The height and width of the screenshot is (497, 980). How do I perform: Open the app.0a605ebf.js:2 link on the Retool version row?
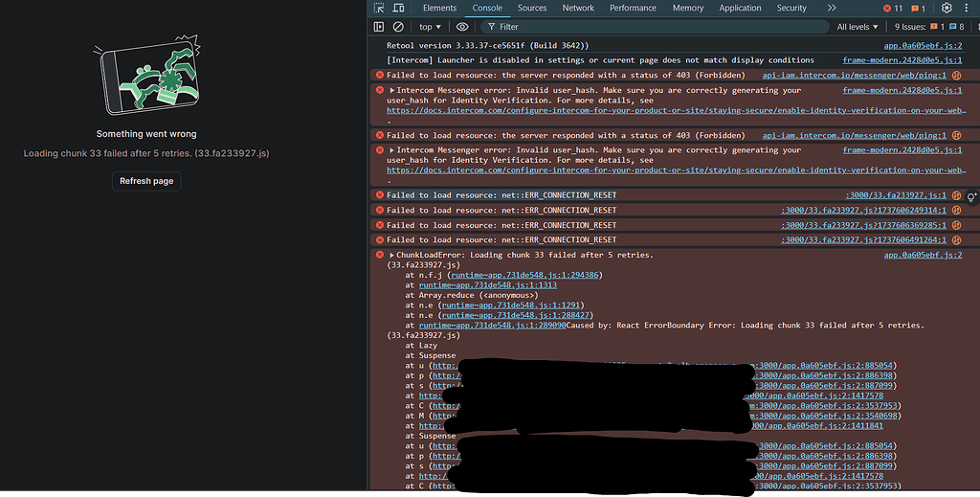[923, 46]
